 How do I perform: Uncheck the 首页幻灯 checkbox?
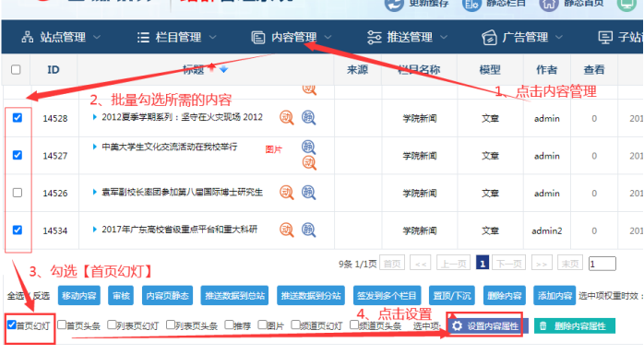11,324
